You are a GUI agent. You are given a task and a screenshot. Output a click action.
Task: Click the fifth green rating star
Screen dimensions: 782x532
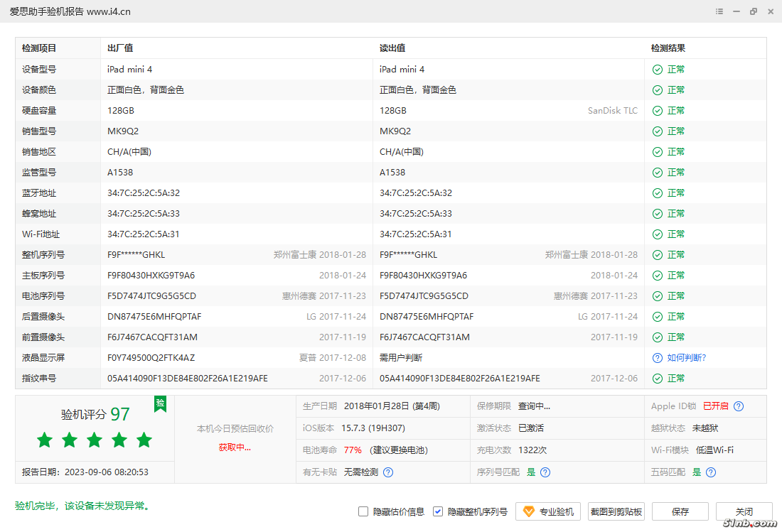click(144, 440)
